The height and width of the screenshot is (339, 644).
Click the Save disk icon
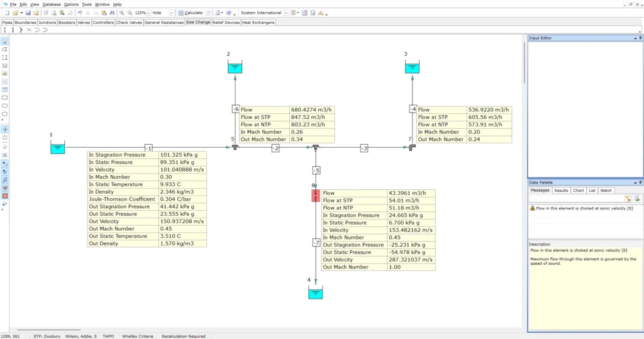tap(28, 13)
